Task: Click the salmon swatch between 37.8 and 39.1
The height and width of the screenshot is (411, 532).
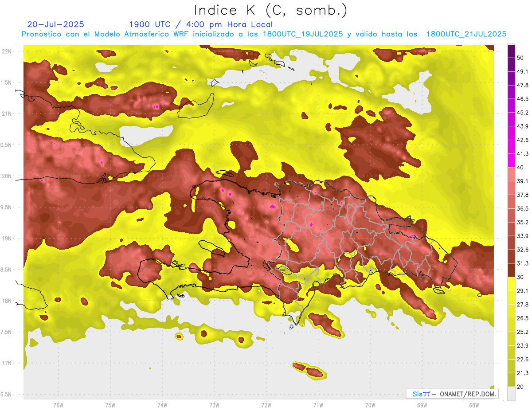Action: [511, 188]
